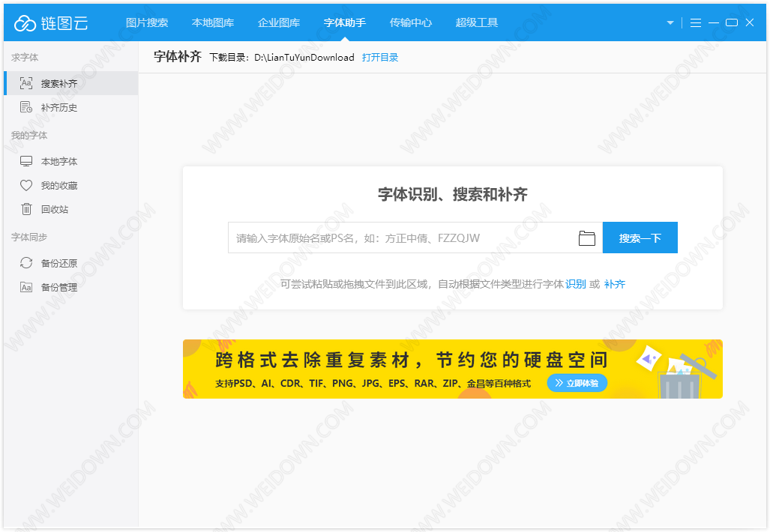Image resolution: width=770 pixels, height=532 pixels.
Task: Click the 字体同步 section label
Action: [x=29, y=238]
